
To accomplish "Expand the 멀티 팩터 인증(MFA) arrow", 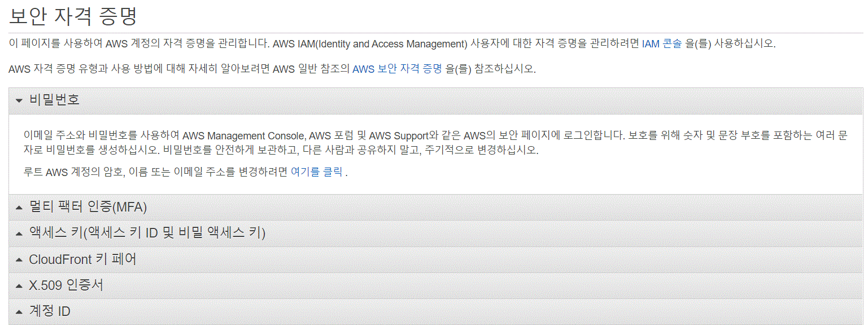I will tap(19, 208).
